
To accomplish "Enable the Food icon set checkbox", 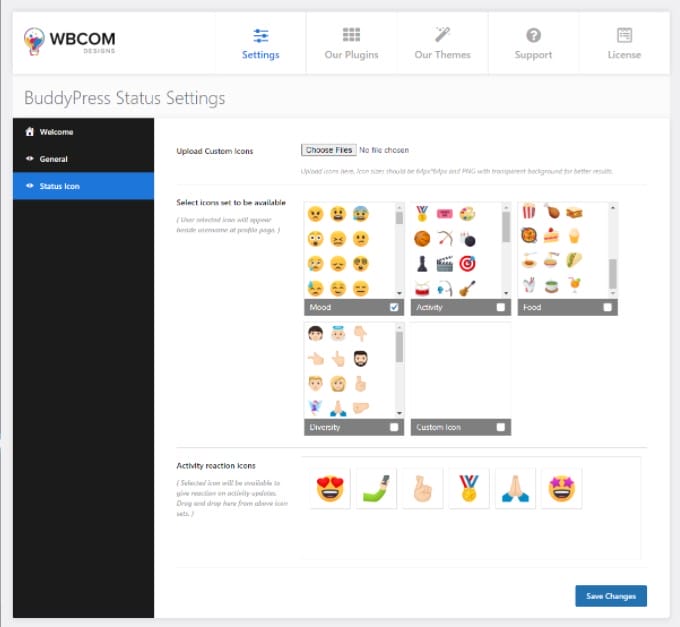I will click(x=607, y=307).
